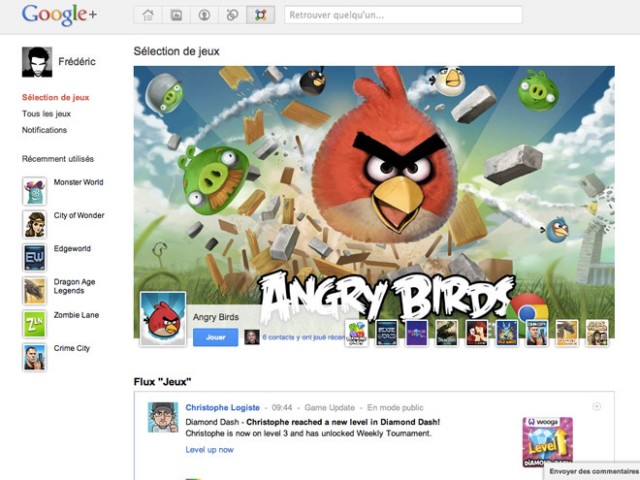Click the wooga Diamond Dash level image
The width and height of the screenshot is (640, 480).
coord(548,442)
